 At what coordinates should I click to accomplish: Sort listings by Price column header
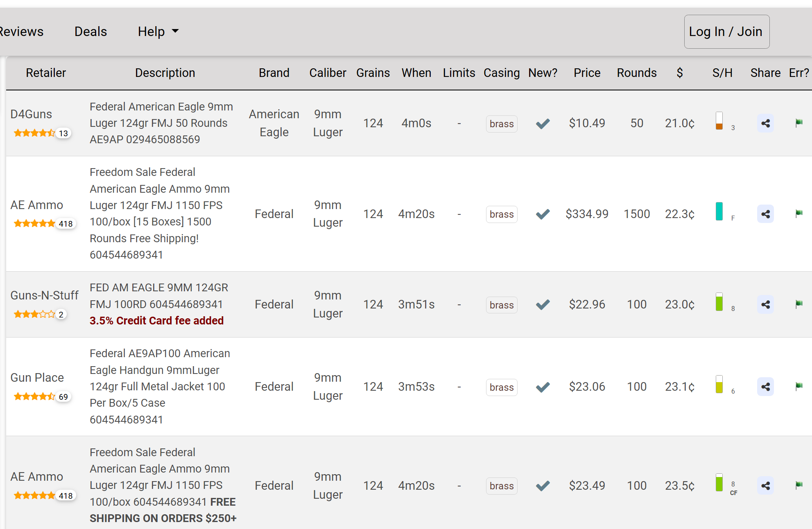pyautogui.click(x=587, y=73)
